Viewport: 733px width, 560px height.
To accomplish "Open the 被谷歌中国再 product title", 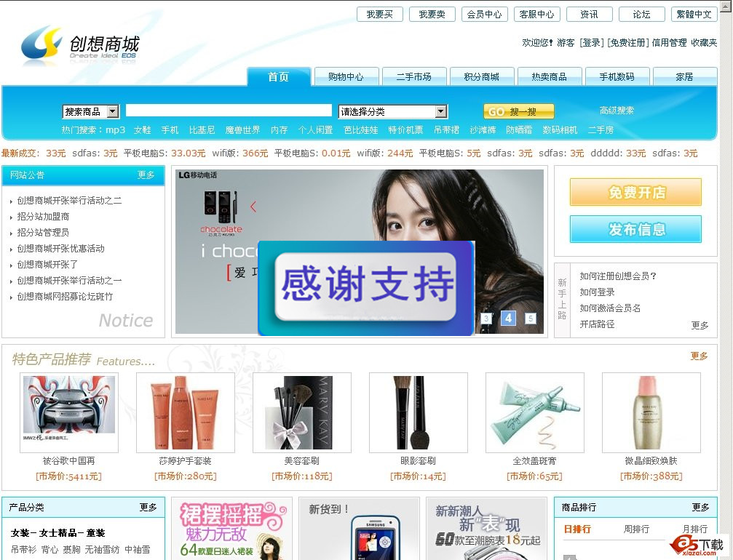I will click(x=68, y=461).
